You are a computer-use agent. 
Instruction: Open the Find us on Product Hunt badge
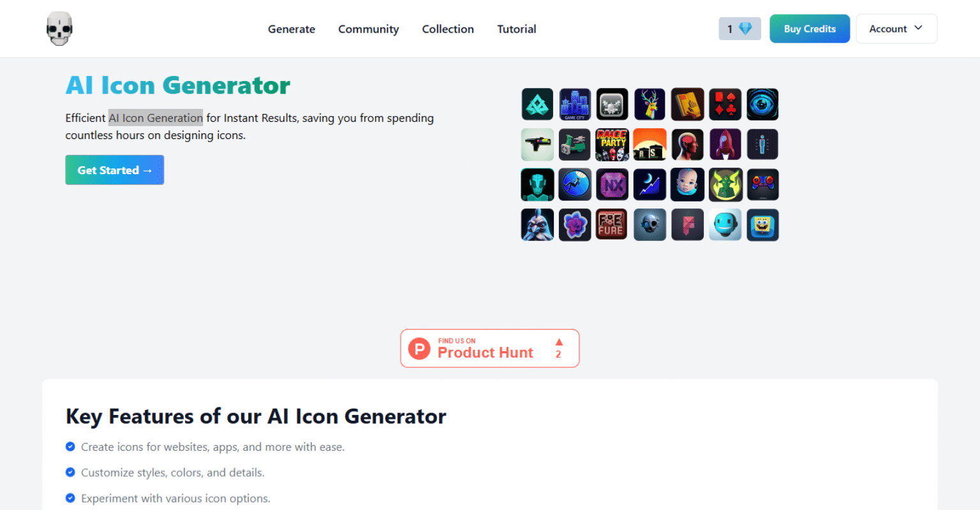click(x=490, y=348)
